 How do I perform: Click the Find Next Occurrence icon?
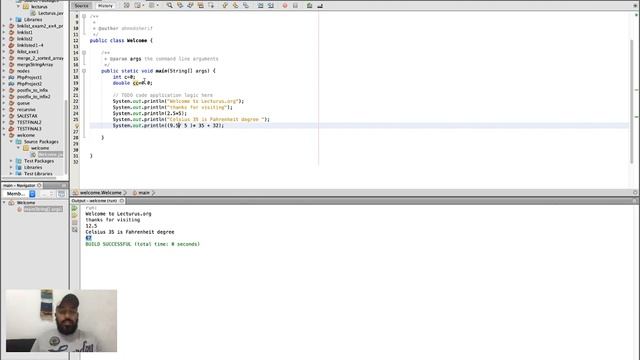pos(190,6)
